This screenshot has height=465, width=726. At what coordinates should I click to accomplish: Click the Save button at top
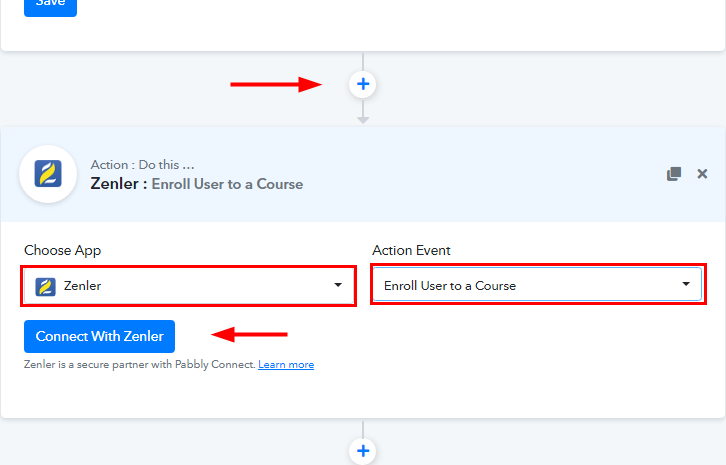[x=50, y=6]
